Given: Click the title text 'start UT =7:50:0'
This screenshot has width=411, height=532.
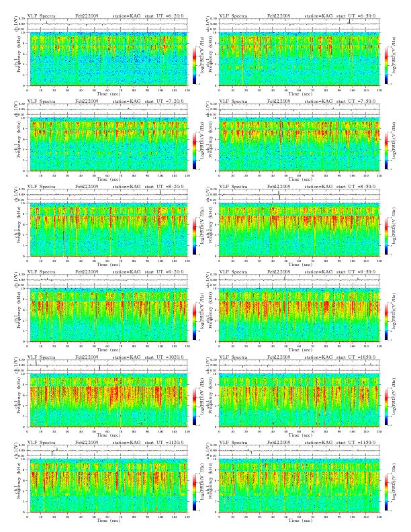Looking at the screenshot, I should pos(356,101).
